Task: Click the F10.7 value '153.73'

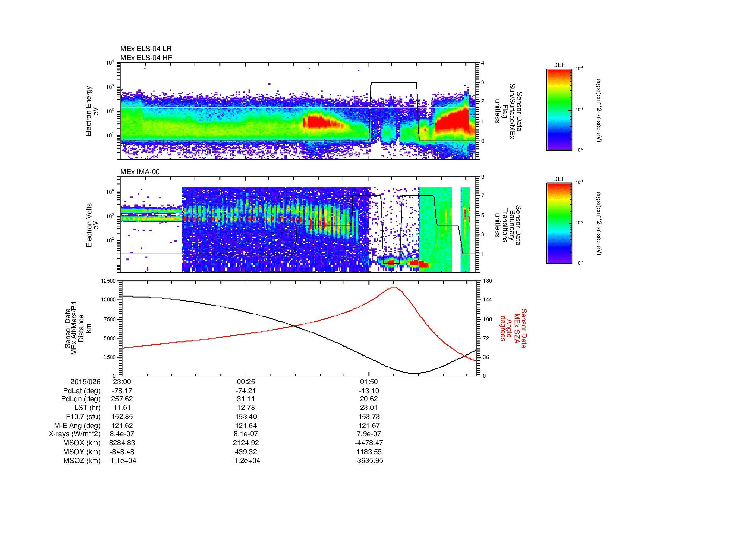Action: click(x=369, y=416)
